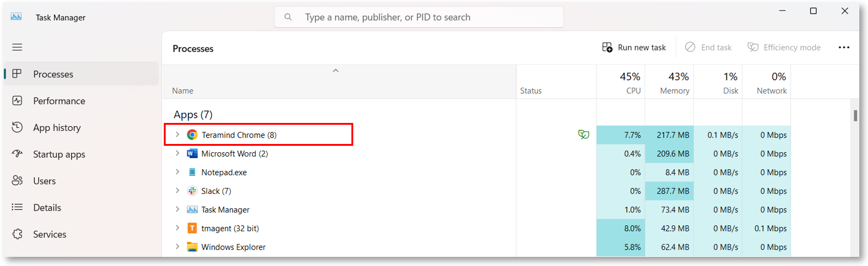Screen dimensions: 868x266
Task: Open the hamburger navigation menu icon
Action: (17, 47)
